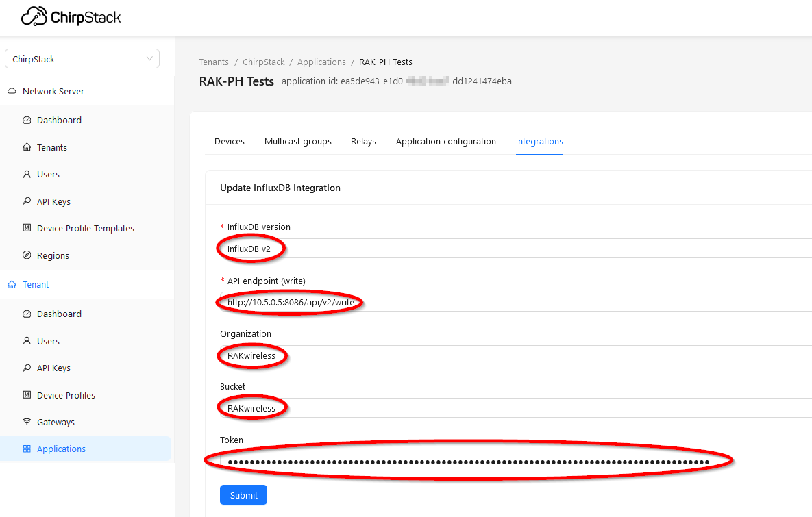Collapse the Network Server menu section
The width and height of the screenshot is (812, 517).
[x=53, y=92]
